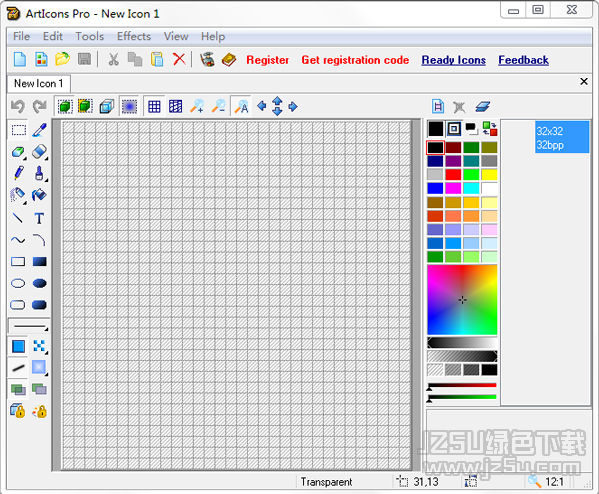Screen dimensions: 599x494
Task: Click the zoom in magnifier icon
Action: tap(197, 107)
